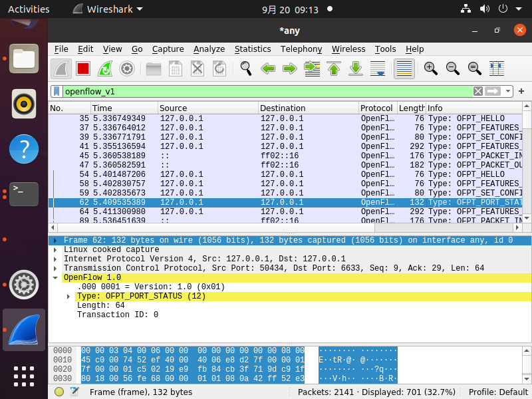Screen dimensions: 532x399
Task: Click the resize columns icon
Action: (x=497, y=69)
